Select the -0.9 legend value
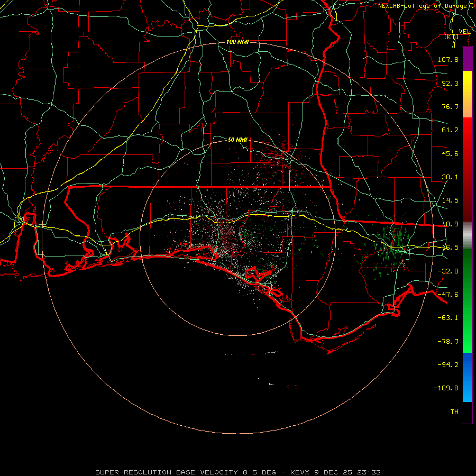This screenshot has height=476, width=476. tap(450, 224)
